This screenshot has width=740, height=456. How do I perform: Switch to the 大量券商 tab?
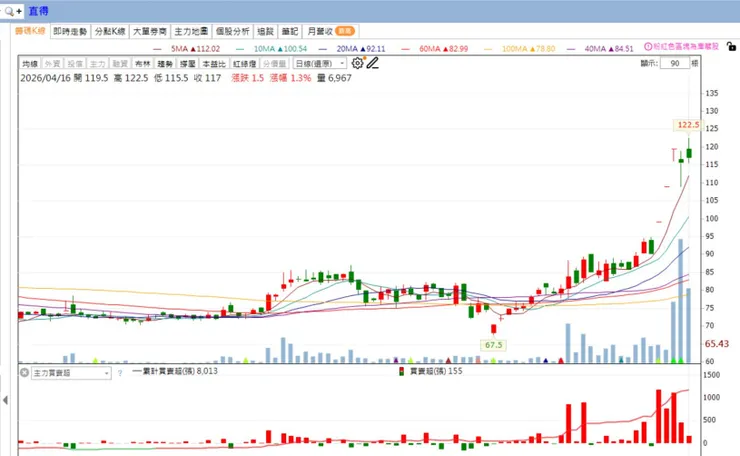(150, 31)
